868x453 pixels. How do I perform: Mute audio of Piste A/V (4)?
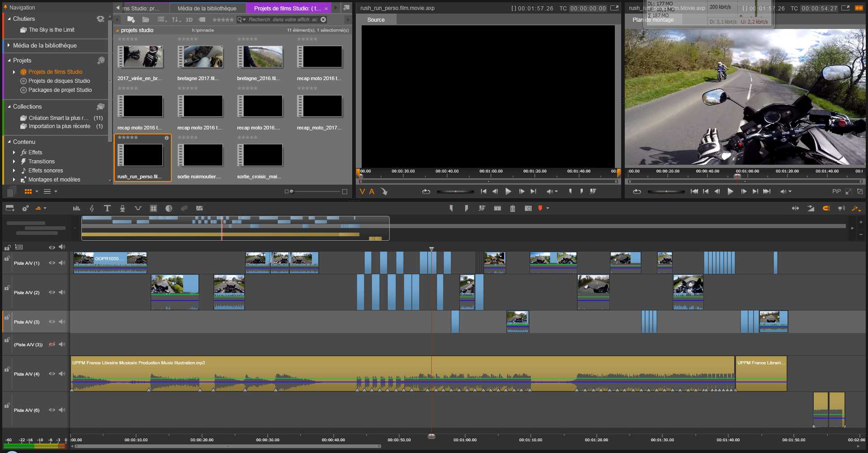(x=62, y=374)
